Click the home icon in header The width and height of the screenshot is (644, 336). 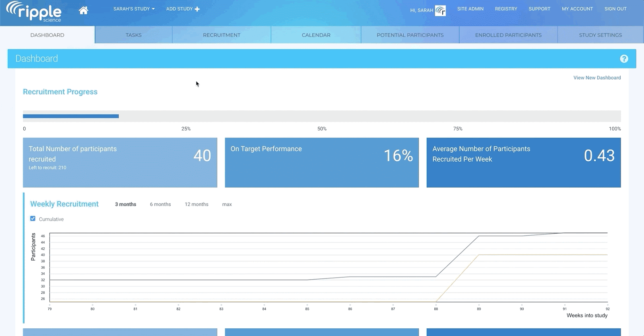pos(83,10)
